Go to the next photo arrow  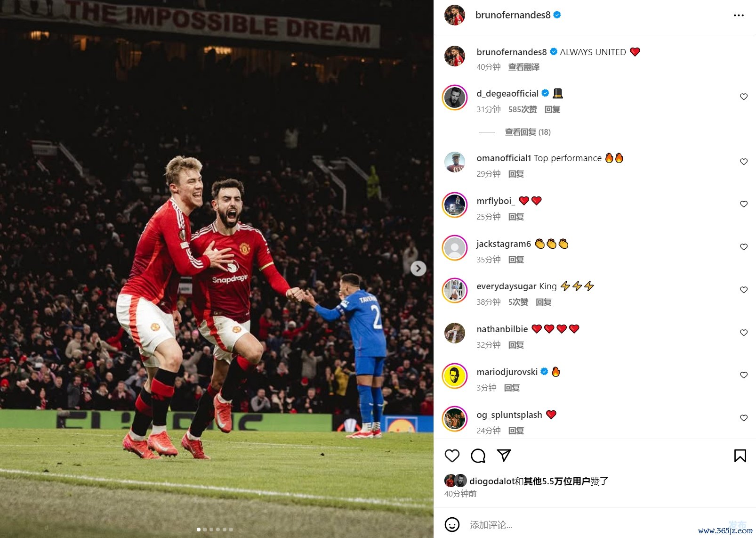[418, 269]
